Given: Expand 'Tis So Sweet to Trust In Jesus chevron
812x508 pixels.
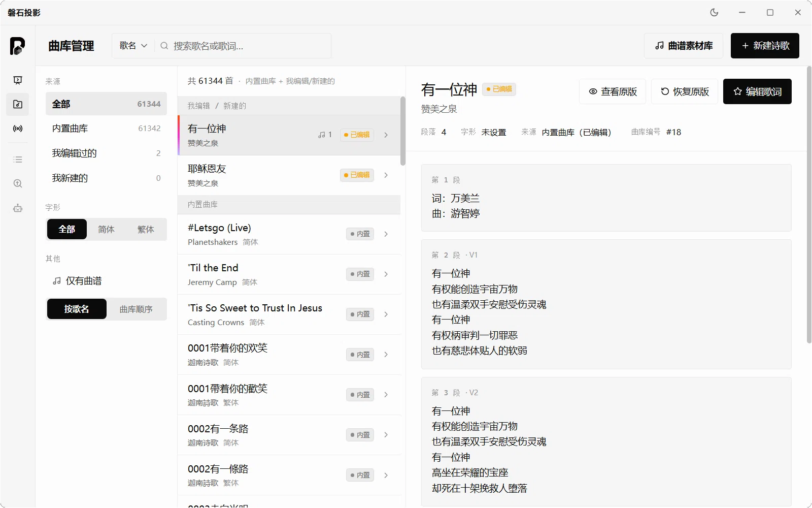Looking at the screenshot, I should click(x=386, y=314).
